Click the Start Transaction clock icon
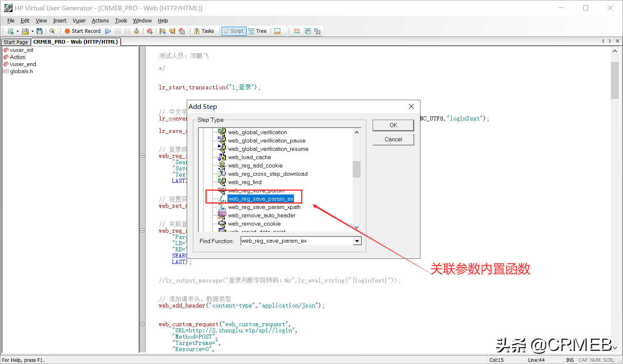623x364 pixels. [163, 31]
